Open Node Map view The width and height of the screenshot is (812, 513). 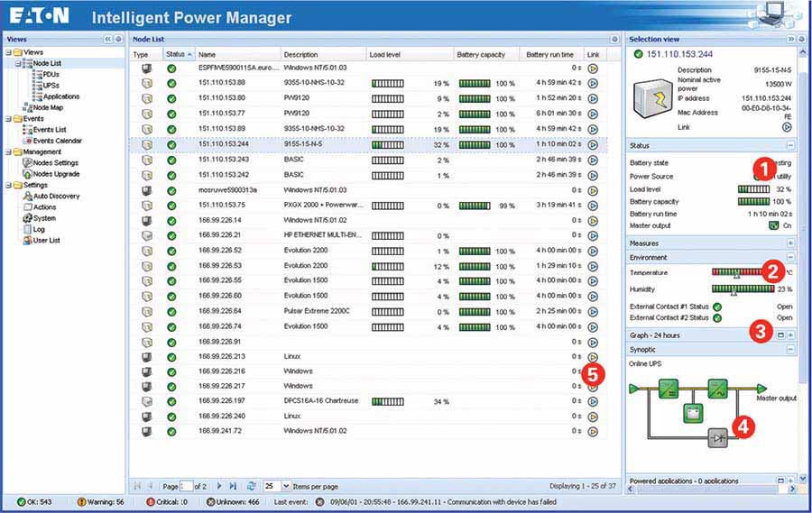[x=48, y=107]
